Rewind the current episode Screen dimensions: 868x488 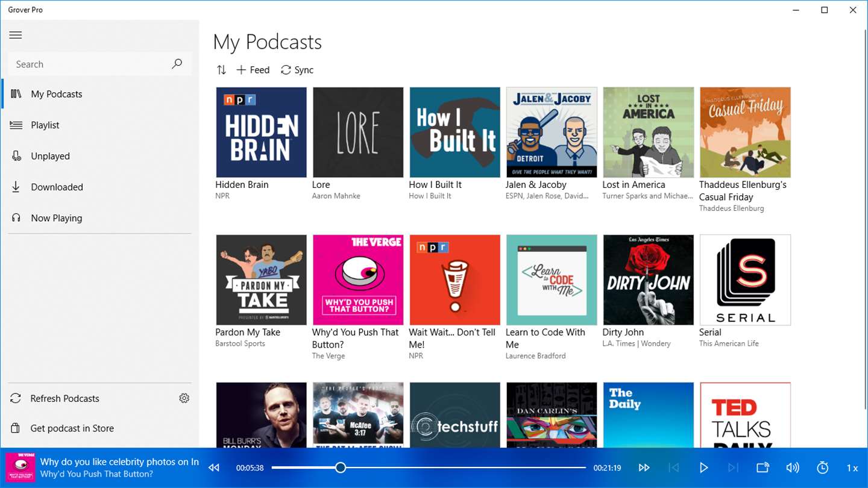214,468
